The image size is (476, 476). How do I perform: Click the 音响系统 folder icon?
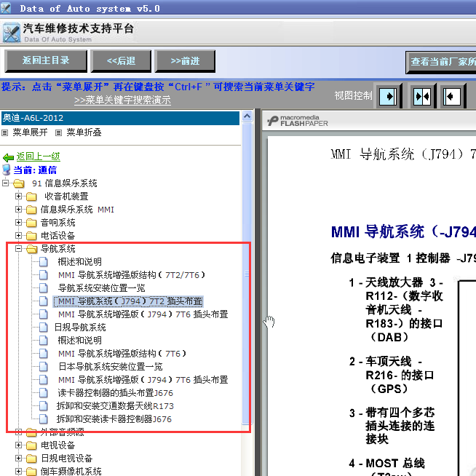[31, 223]
